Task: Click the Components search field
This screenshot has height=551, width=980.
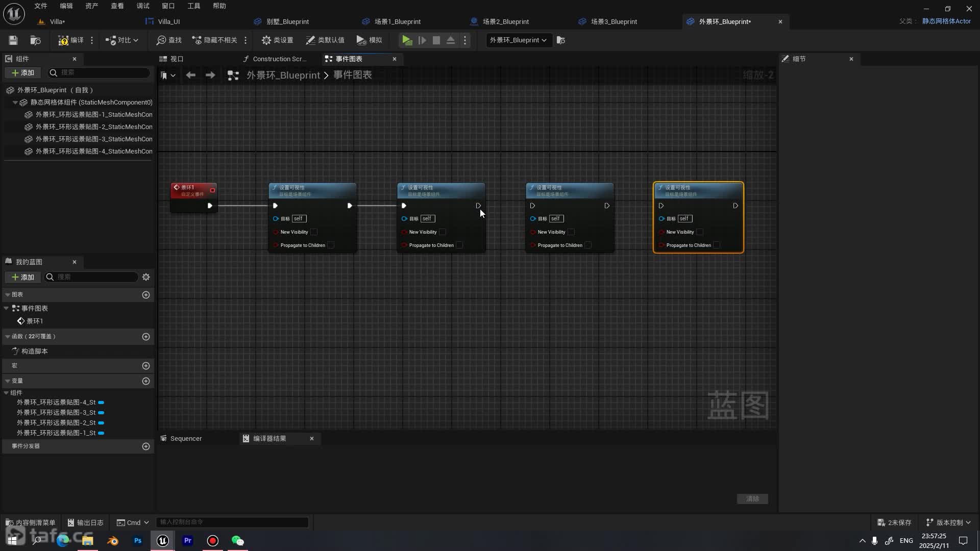Action: point(100,72)
